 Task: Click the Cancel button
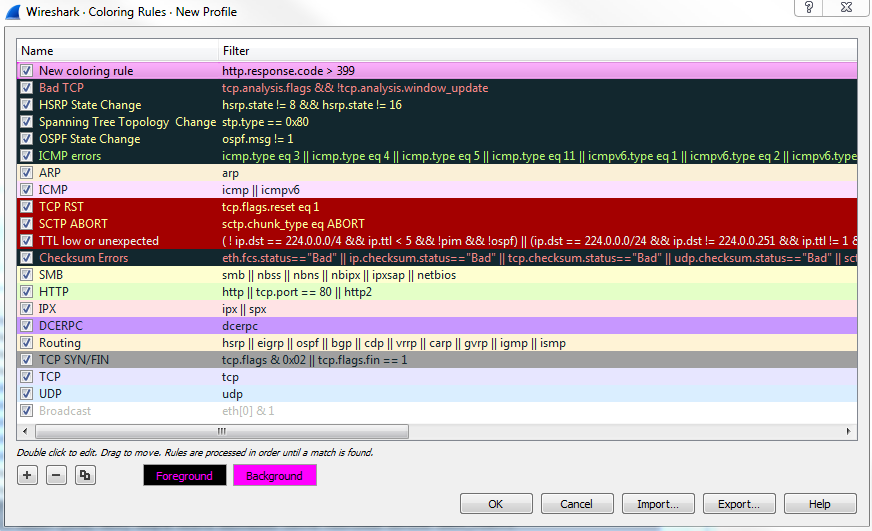(x=577, y=504)
